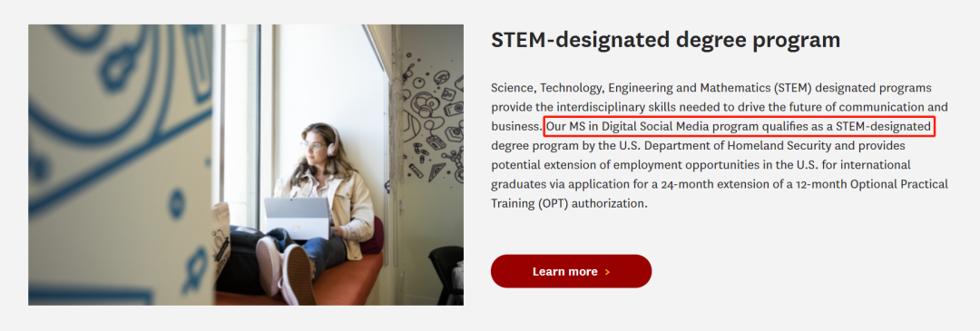
Task: Click the headphones the student is wearing
Action: pos(332,141)
